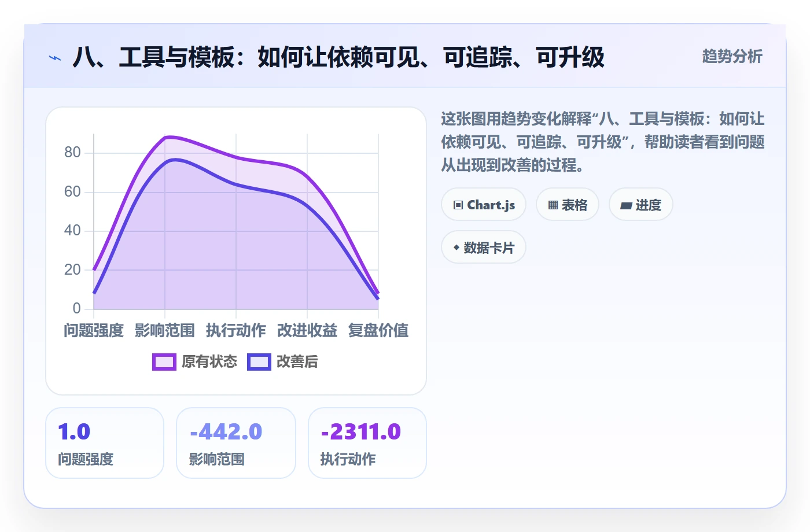
Task: Click the y-axis value 20
Action: pyautogui.click(x=72, y=269)
